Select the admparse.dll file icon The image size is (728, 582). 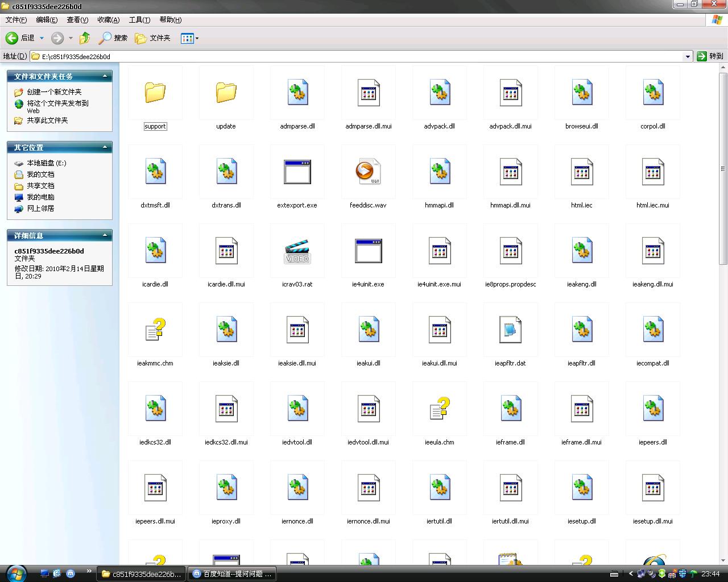(x=297, y=93)
